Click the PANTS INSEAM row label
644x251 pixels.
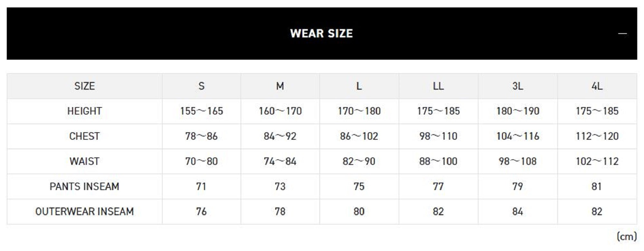[x=84, y=186]
